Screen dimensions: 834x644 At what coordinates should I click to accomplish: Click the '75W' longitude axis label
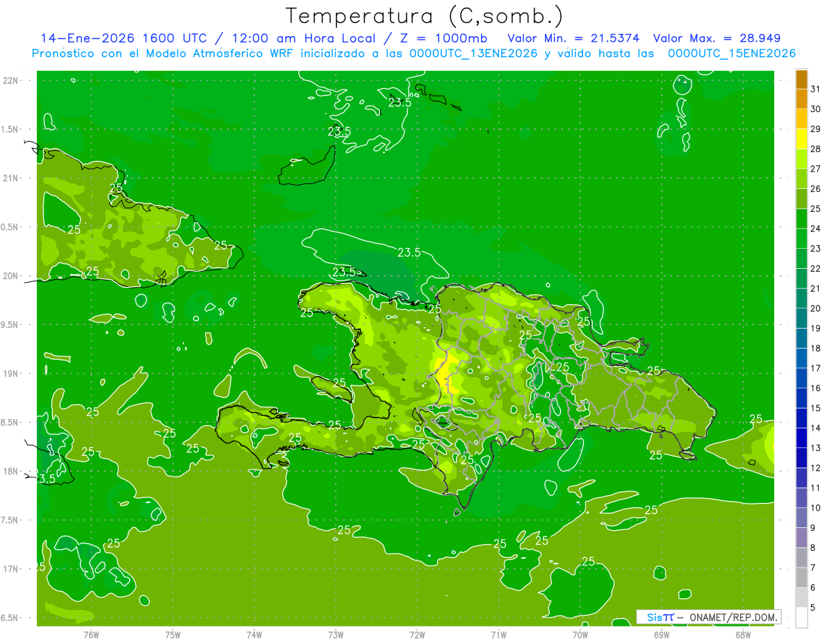(x=173, y=635)
